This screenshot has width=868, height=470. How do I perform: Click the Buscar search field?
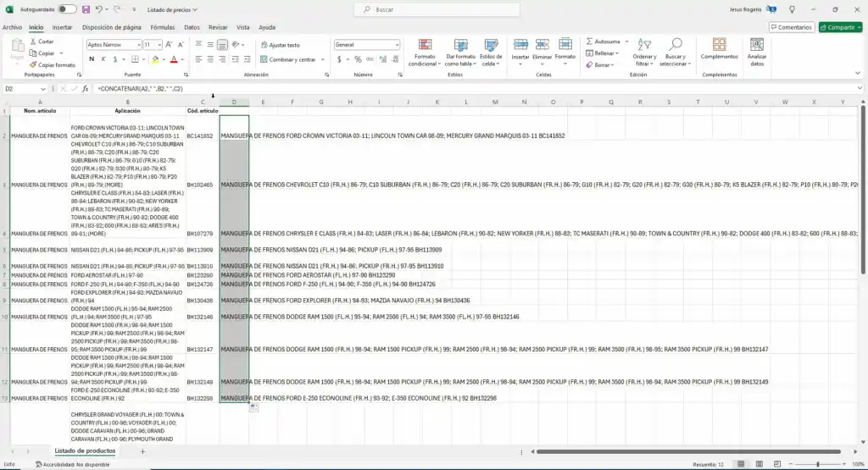coord(437,9)
